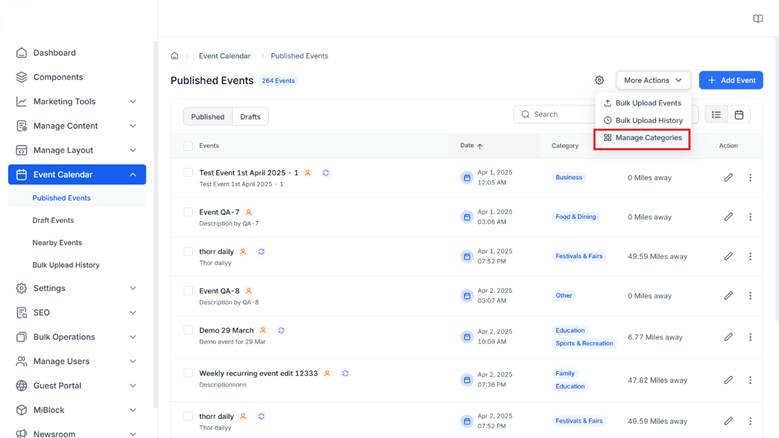
Task: Check the Event QA-7 row checkbox
Action: point(188,212)
